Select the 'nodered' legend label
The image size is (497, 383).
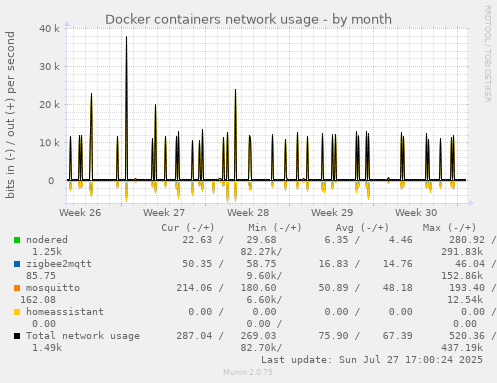47,240
